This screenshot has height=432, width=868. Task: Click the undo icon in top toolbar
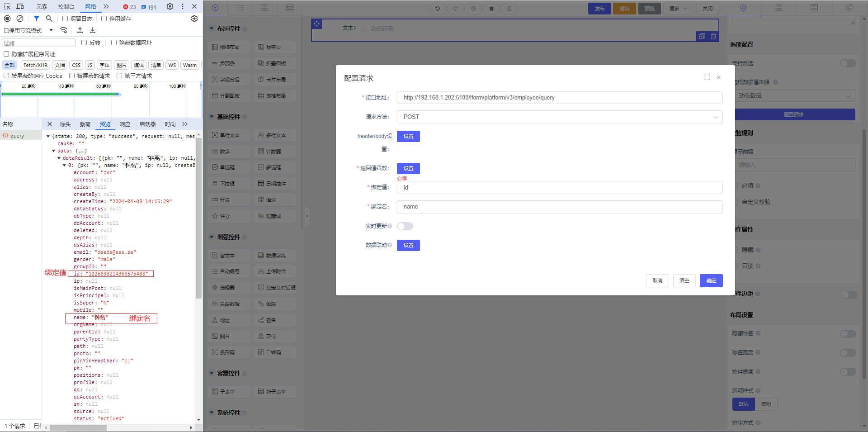click(x=437, y=9)
